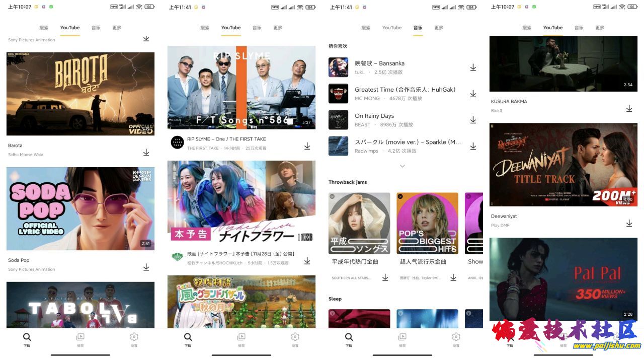Download the Deewaniyat title track

pos(629,223)
